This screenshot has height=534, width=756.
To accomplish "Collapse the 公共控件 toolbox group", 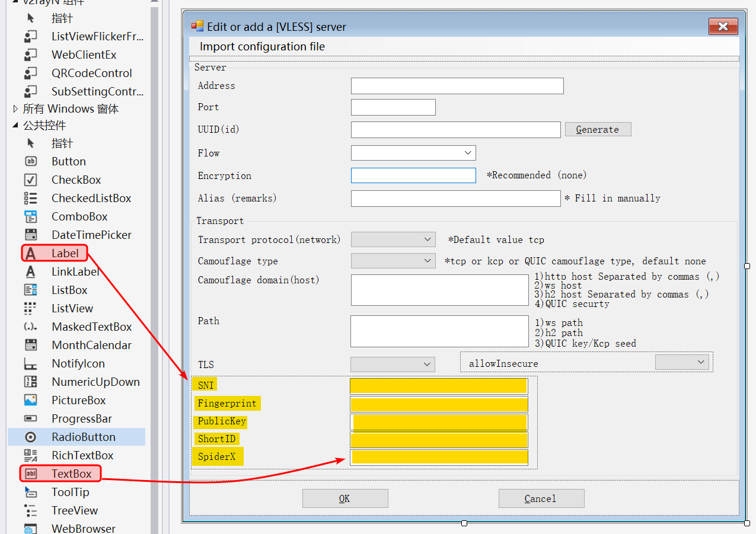I will 15,126.
